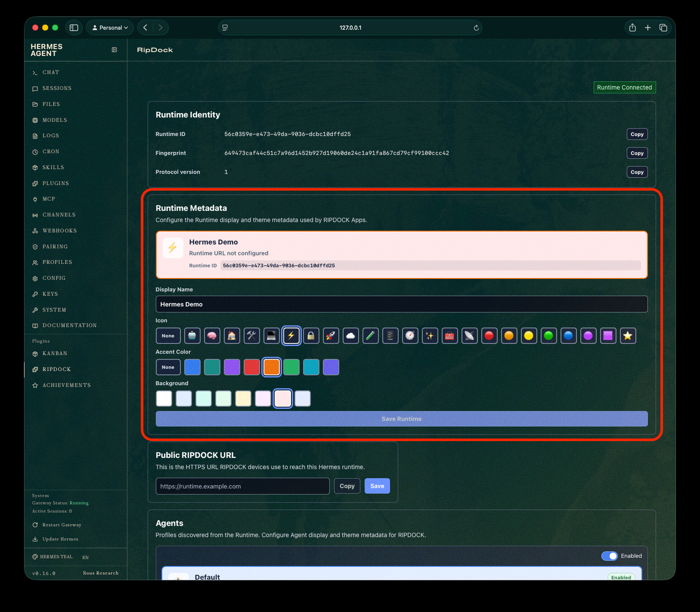
Task: Choose the red accent color swatch
Action: [251, 367]
